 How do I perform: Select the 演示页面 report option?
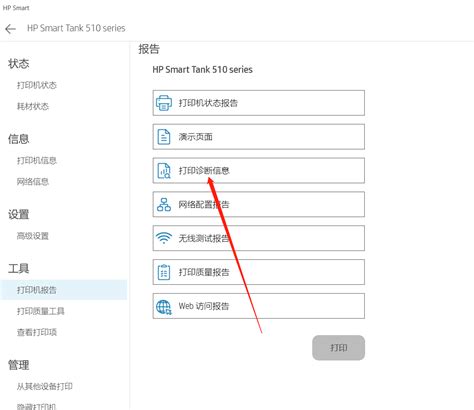coord(259,137)
